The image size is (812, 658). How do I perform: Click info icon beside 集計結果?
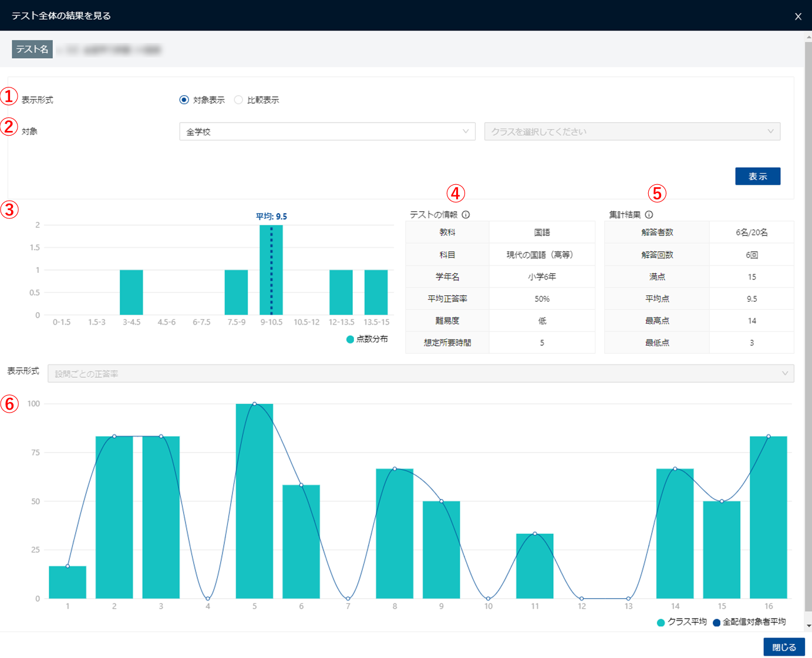[649, 215]
